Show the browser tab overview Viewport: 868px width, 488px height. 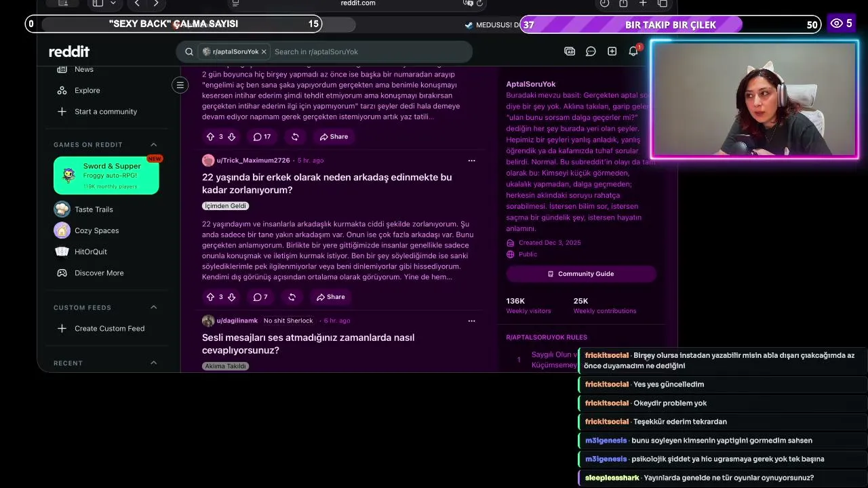pos(663,3)
